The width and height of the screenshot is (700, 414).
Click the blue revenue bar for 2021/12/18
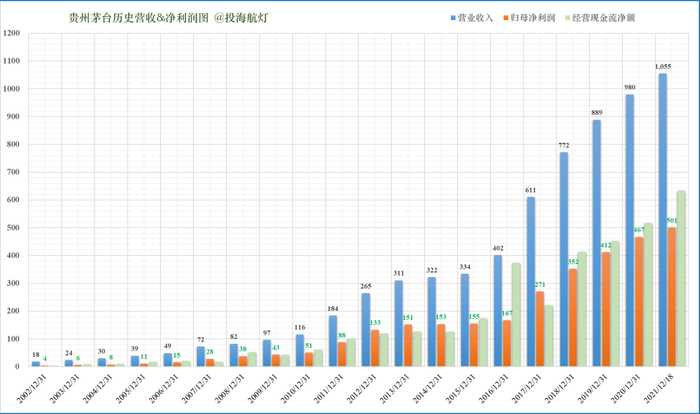click(663, 220)
